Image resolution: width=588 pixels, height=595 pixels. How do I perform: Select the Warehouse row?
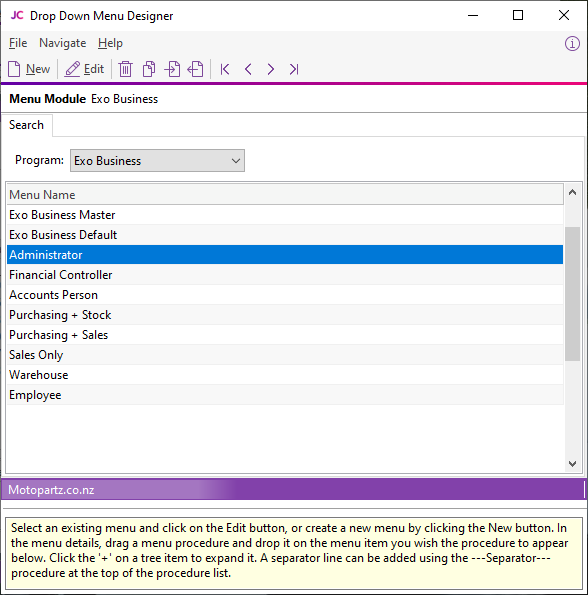click(285, 375)
